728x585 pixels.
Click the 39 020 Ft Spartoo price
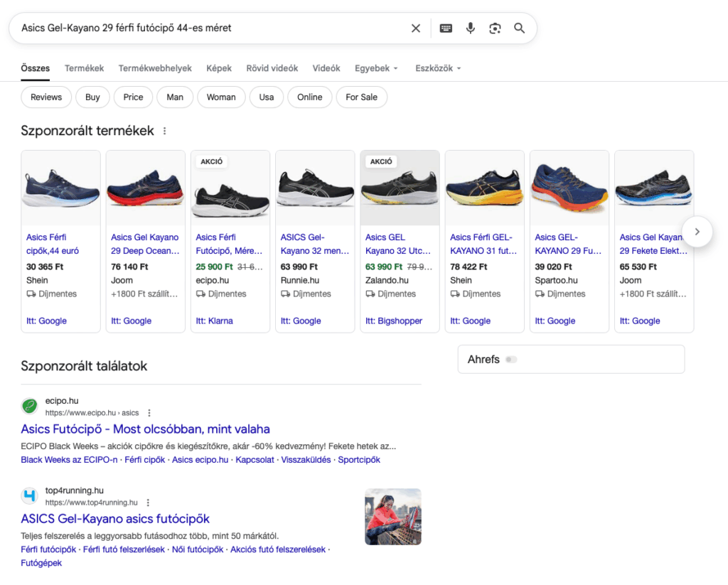pos(553,267)
